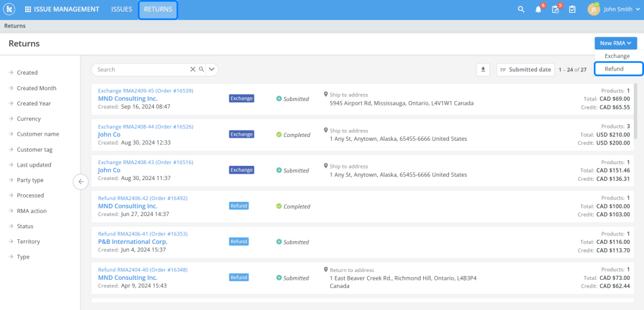Select the CAD $113.70 credit value

tap(613, 250)
